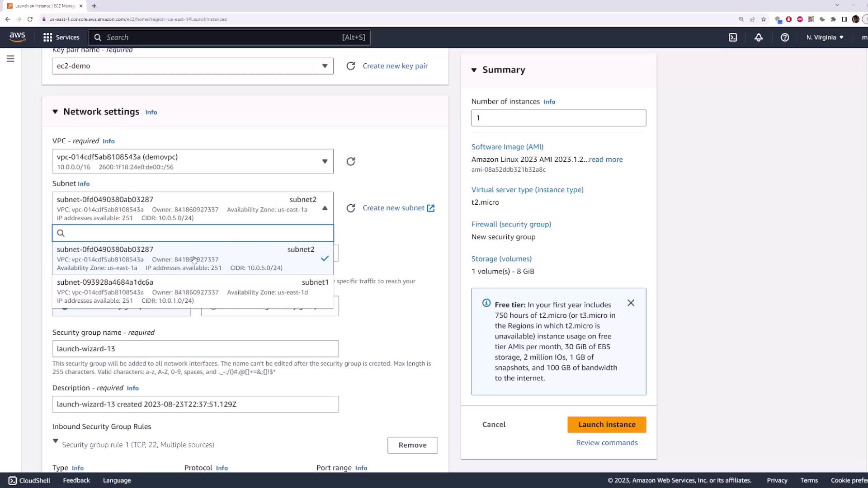Open the AWS CloudShell icon in header

(733, 38)
